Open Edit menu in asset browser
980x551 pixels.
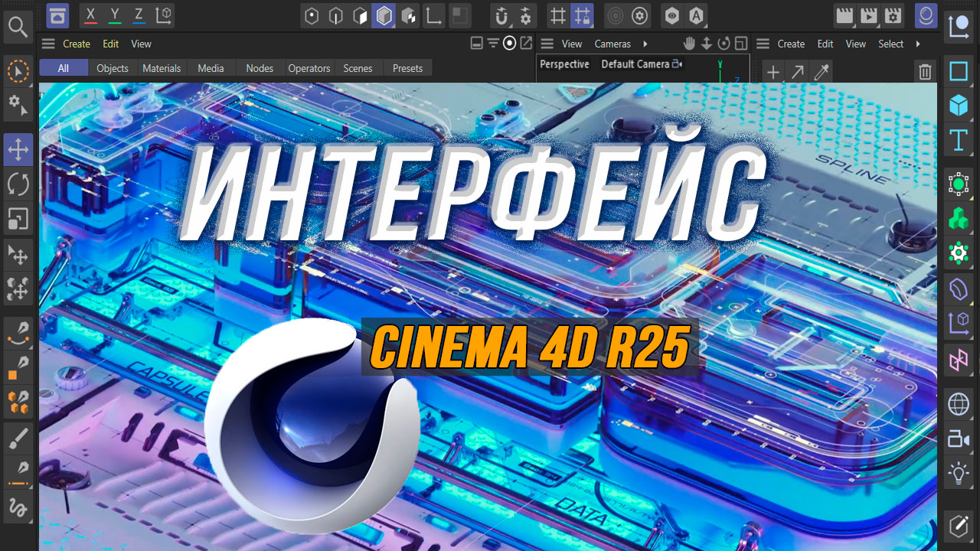point(111,44)
